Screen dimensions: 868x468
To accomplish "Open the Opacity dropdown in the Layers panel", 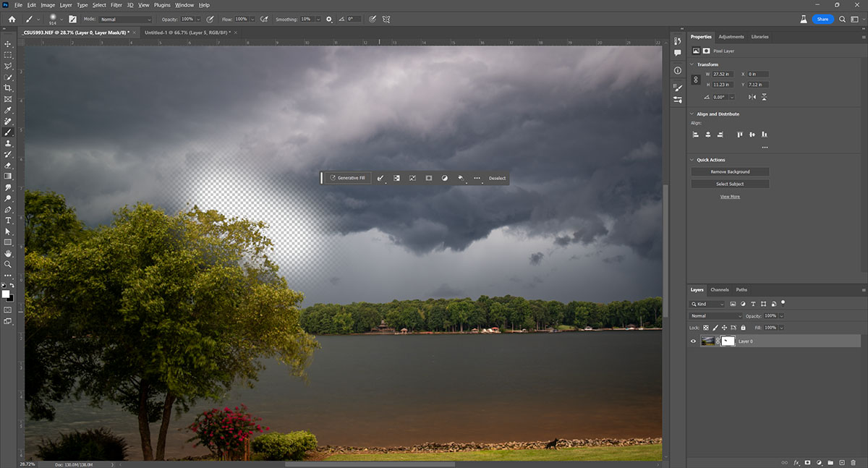I will click(781, 316).
